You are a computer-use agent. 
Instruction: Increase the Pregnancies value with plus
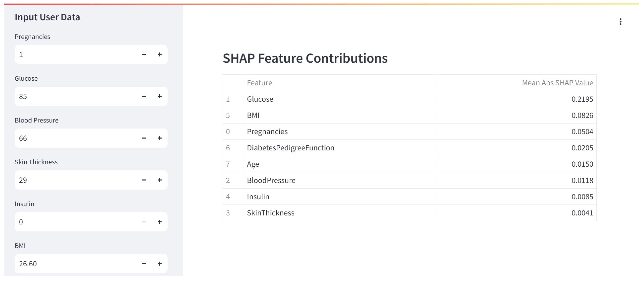[160, 55]
